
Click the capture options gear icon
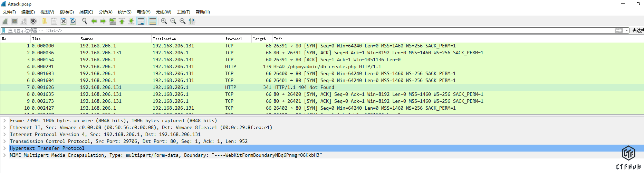point(33,21)
